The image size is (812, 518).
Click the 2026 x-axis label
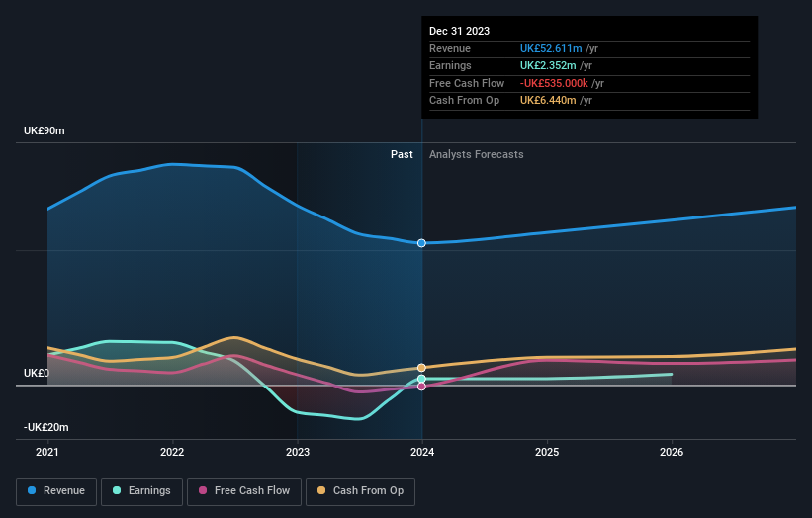(x=672, y=452)
